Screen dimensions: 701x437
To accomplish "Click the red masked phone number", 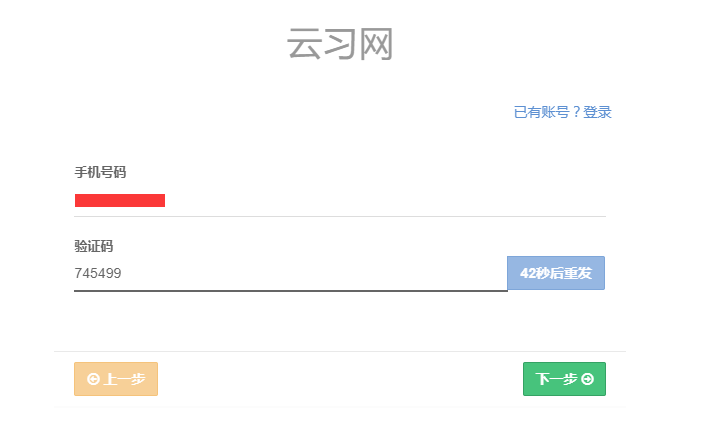I will click(x=120, y=200).
